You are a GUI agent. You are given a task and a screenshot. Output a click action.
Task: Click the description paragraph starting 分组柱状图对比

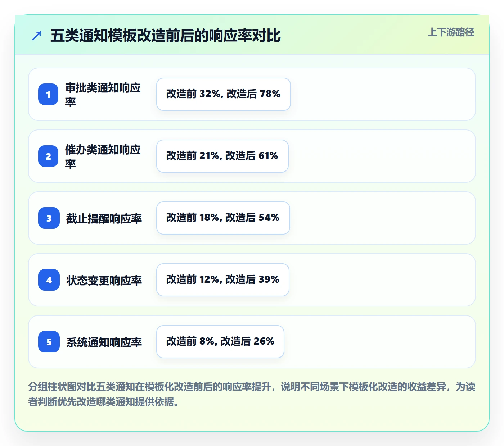[252, 394]
